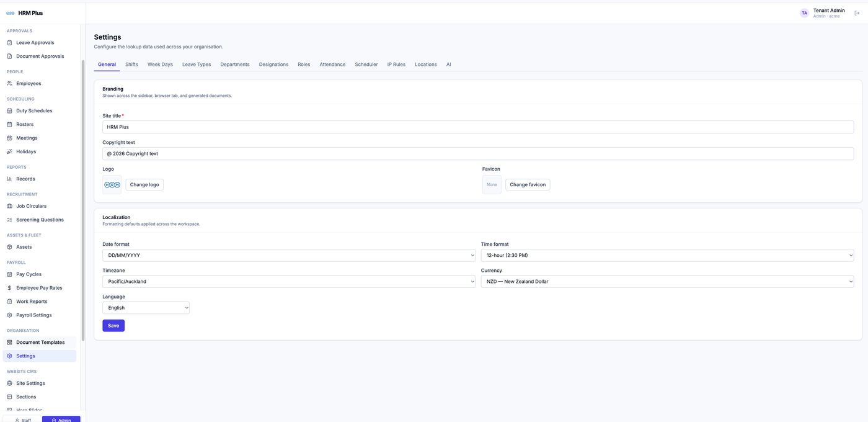Click the Document Approvals sidebar icon
This screenshot has width=868, height=422.
click(9, 56)
